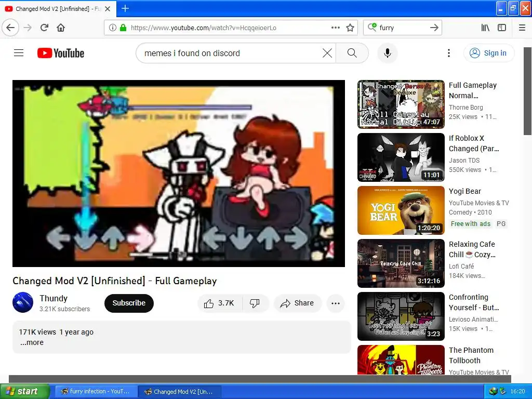Open the Windows Start button
This screenshot has width=532, height=399.
[x=24, y=392]
